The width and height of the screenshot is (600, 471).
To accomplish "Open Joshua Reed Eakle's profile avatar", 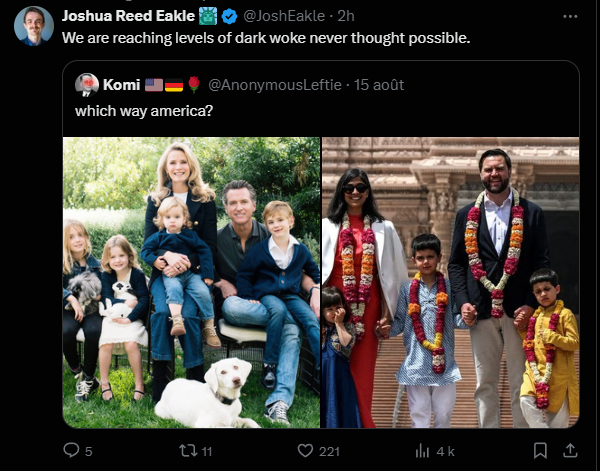I will tap(33, 26).
